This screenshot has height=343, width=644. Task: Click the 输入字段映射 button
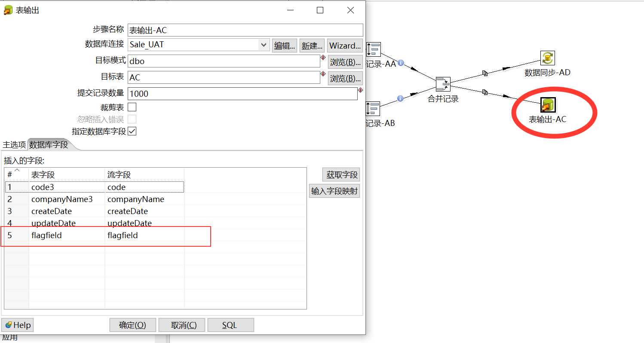(x=334, y=191)
